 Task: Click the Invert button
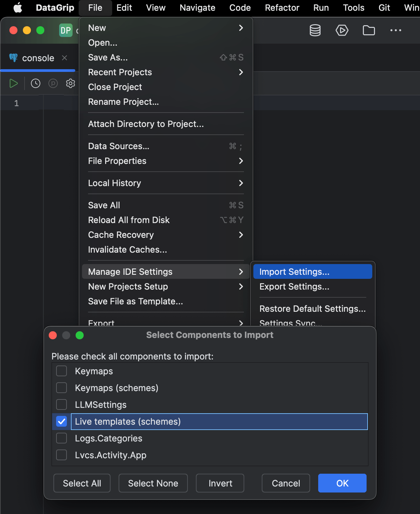220,483
